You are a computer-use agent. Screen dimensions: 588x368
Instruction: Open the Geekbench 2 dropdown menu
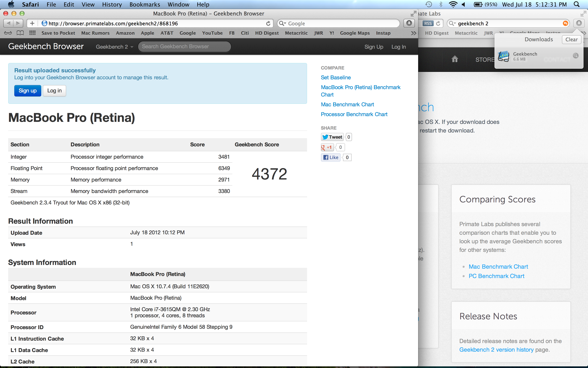[115, 47]
